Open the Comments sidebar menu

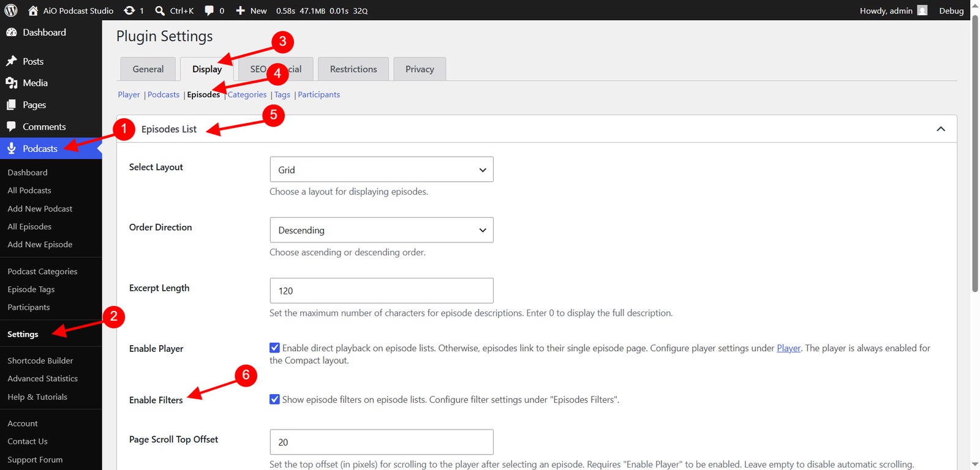pos(51,127)
